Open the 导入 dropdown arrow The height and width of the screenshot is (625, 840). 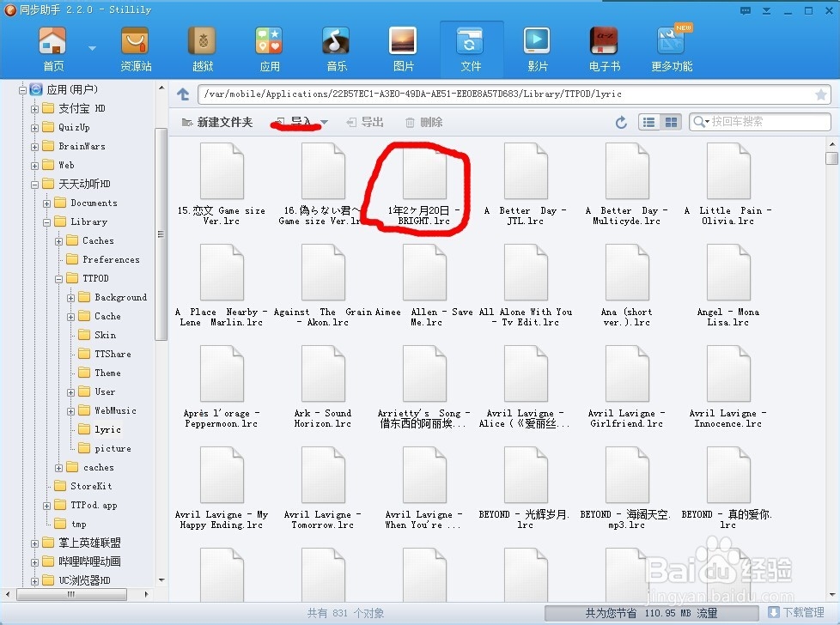coord(324,123)
